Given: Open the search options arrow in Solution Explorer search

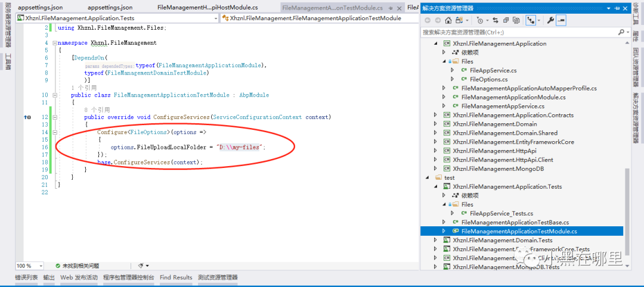Looking at the screenshot, I should 627,32.
